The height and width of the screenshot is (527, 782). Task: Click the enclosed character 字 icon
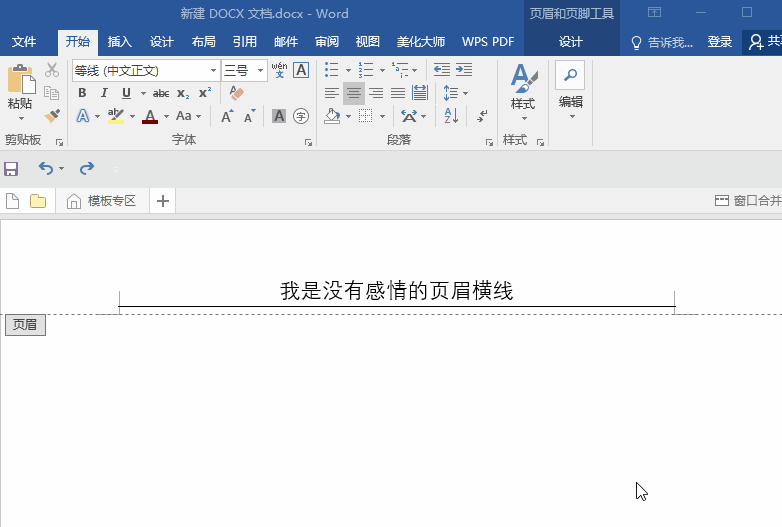pos(301,116)
